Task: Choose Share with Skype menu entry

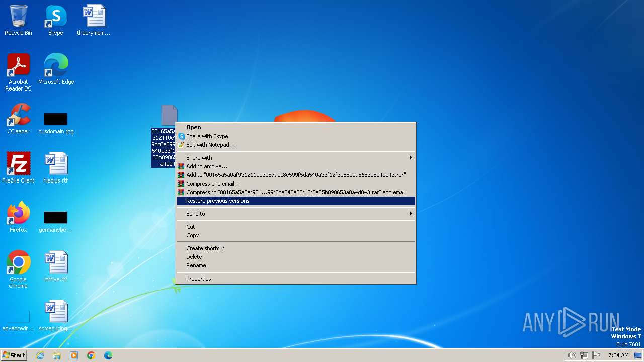Action: point(296,136)
